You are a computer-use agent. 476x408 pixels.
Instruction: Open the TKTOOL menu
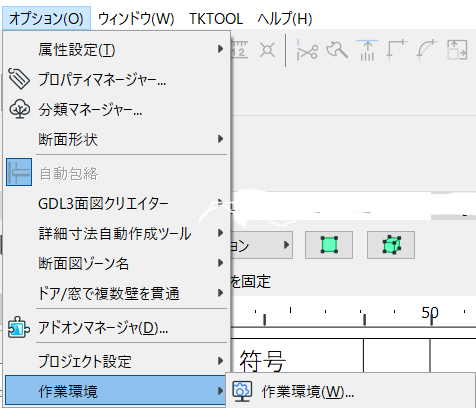(x=216, y=19)
